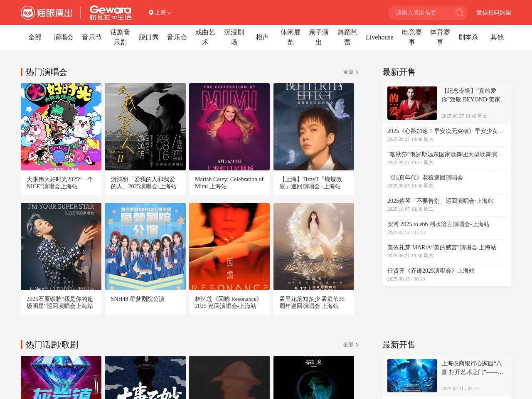Select the 音乐会 category tab
This screenshot has width=532, height=399.
tap(177, 37)
